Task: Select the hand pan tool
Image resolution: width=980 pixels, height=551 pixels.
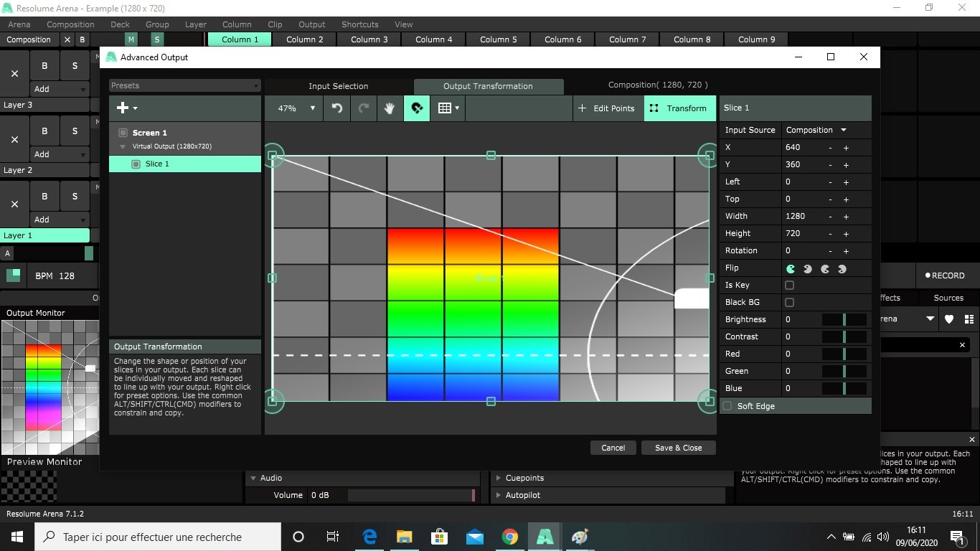Action: click(390, 108)
